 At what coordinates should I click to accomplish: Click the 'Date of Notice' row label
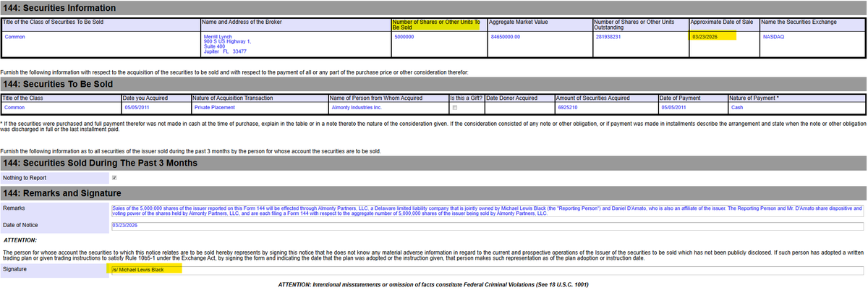pyautogui.click(x=20, y=226)
